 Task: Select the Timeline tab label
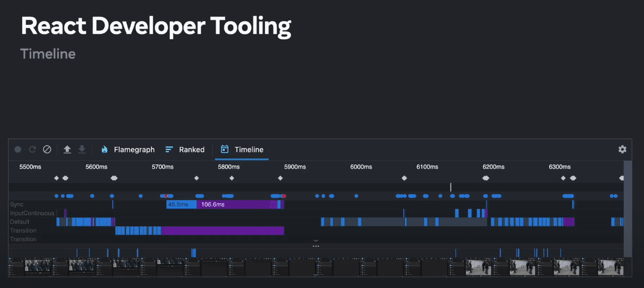pyautogui.click(x=249, y=150)
